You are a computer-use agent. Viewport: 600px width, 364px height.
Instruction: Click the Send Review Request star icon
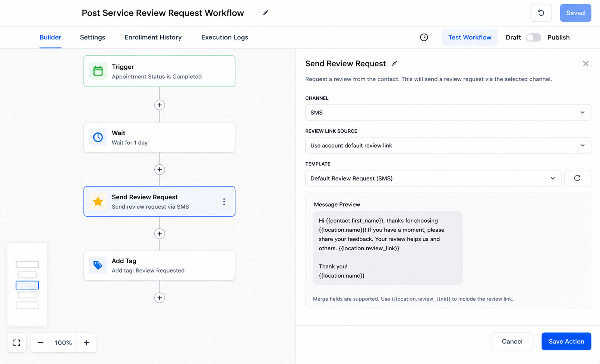coord(98,201)
